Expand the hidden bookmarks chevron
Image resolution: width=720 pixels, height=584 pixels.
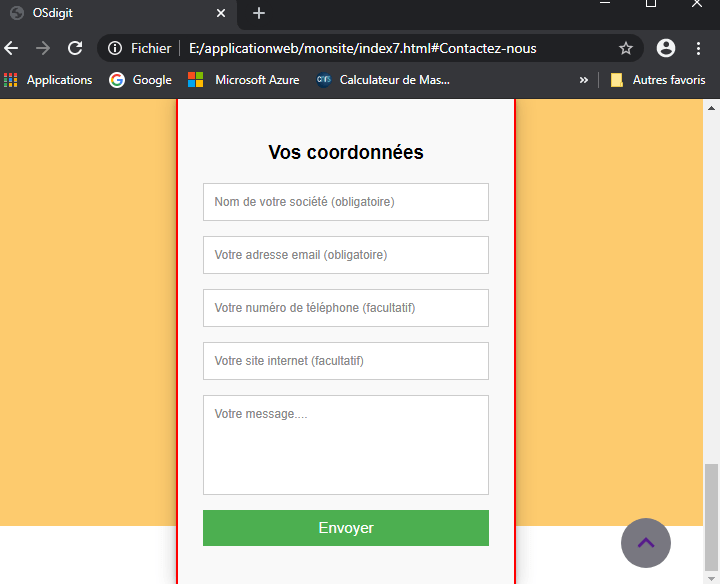pos(584,80)
